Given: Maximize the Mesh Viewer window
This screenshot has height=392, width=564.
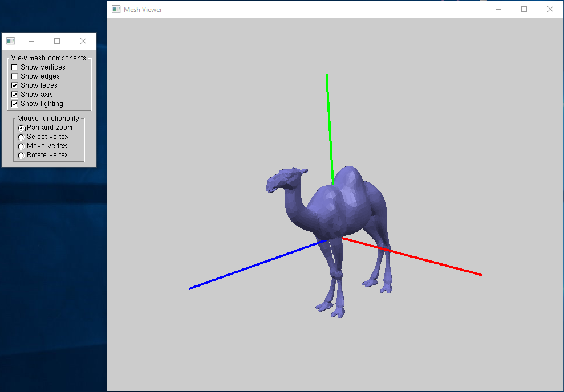Looking at the screenshot, I should point(524,9).
